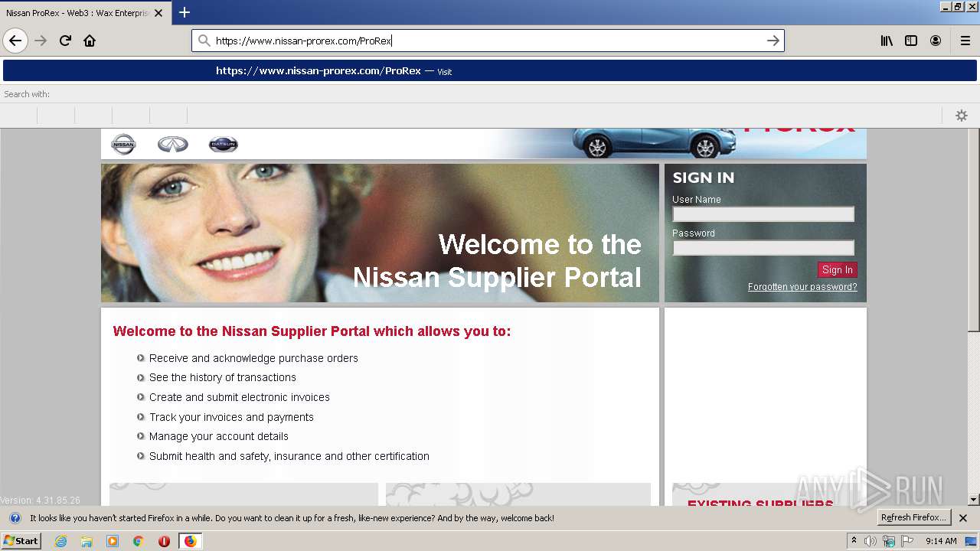Click the Datsun brand logo
This screenshot has height=551, width=980.
tap(224, 144)
